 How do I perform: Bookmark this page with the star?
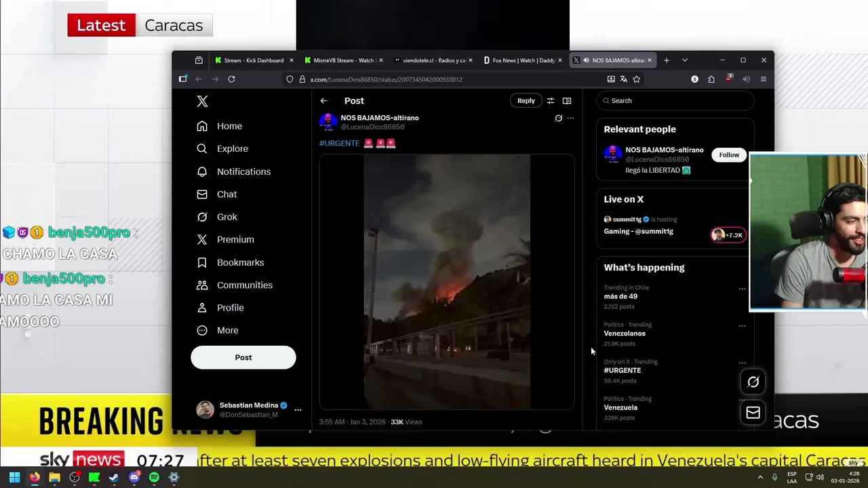(637, 79)
